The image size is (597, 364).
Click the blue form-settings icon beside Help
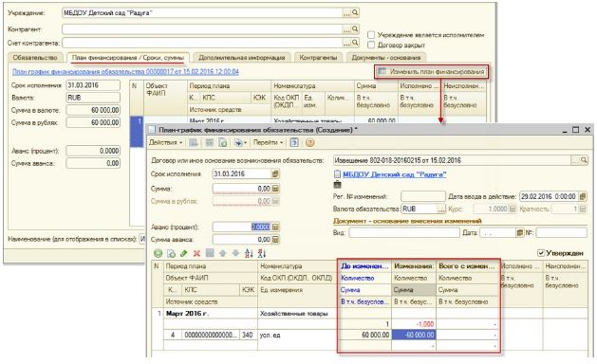294,142
